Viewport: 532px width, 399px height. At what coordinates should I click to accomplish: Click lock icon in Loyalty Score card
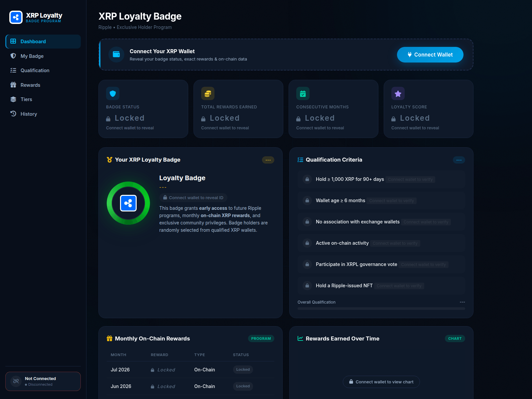point(393,119)
